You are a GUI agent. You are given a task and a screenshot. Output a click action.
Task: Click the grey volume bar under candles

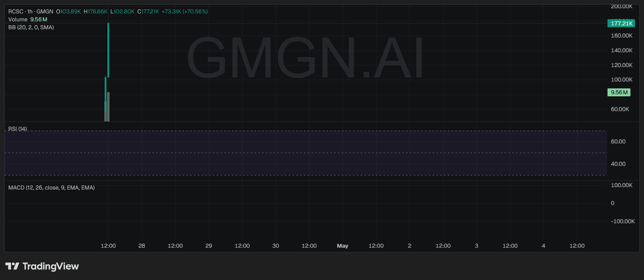108,107
